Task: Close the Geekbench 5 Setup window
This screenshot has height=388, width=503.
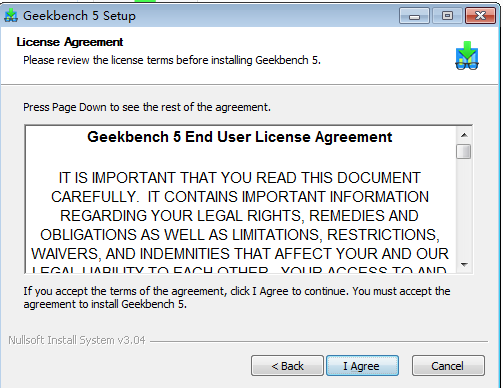Action: click(x=480, y=16)
